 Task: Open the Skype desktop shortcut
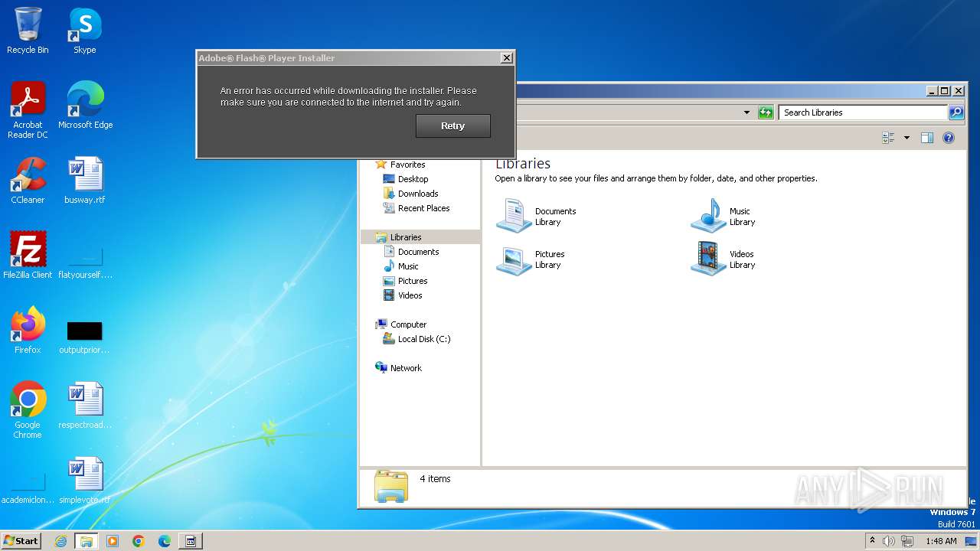tap(84, 31)
